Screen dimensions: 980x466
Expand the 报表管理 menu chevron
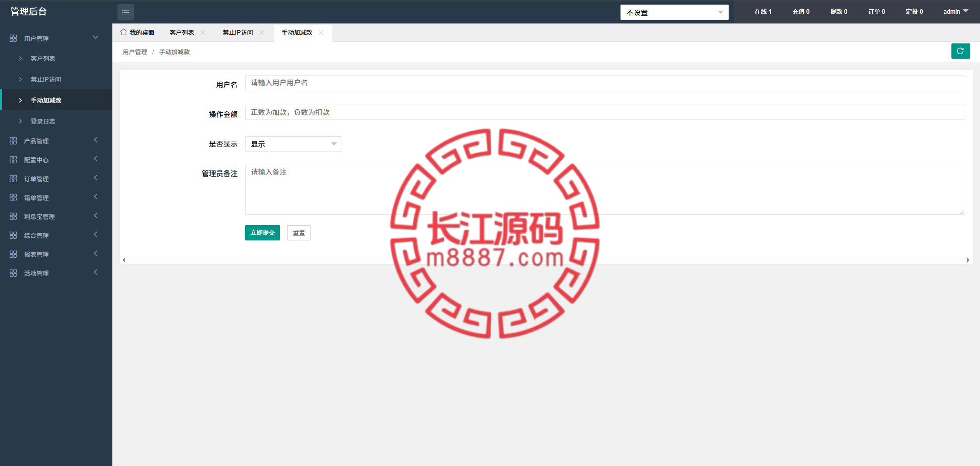(95, 253)
